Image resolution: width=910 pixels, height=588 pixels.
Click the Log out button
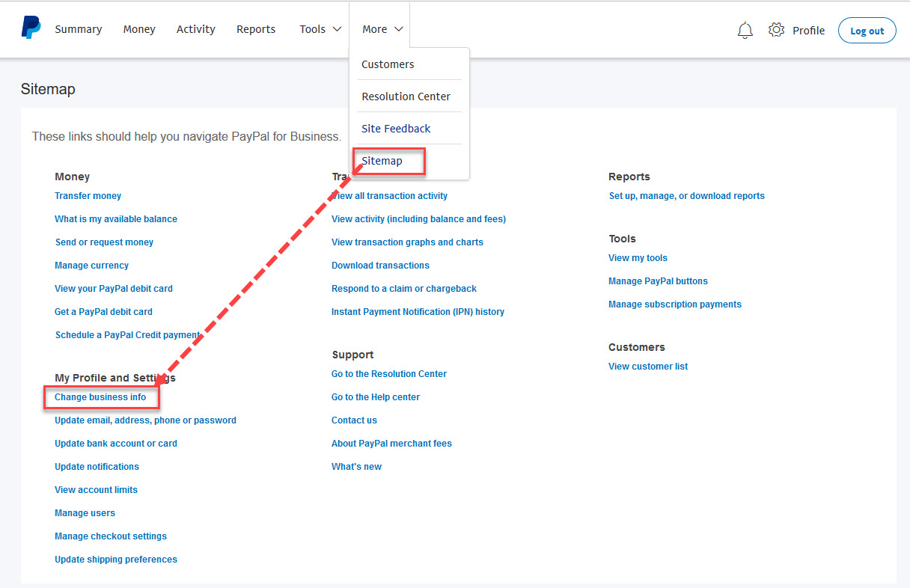(x=867, y=31)
